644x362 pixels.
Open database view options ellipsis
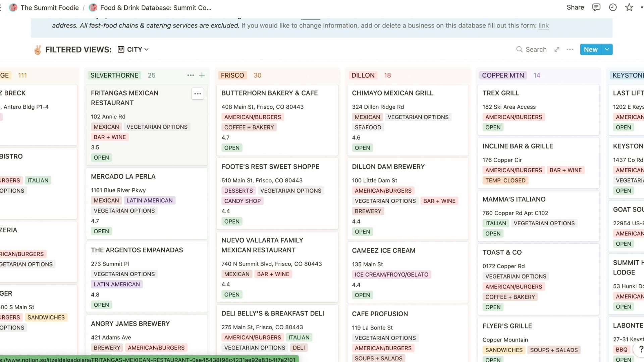(x=570, y=49)
